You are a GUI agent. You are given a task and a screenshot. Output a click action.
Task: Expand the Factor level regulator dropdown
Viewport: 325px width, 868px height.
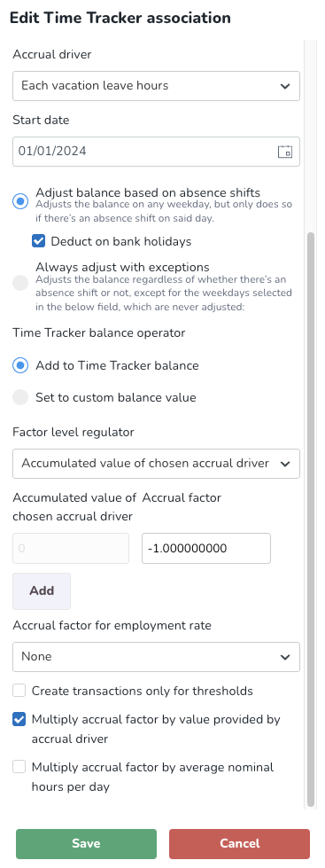point(156,464)
